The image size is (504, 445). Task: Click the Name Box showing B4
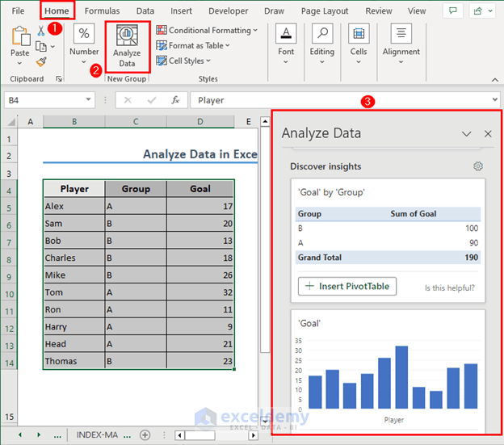[x=45, y=100]
